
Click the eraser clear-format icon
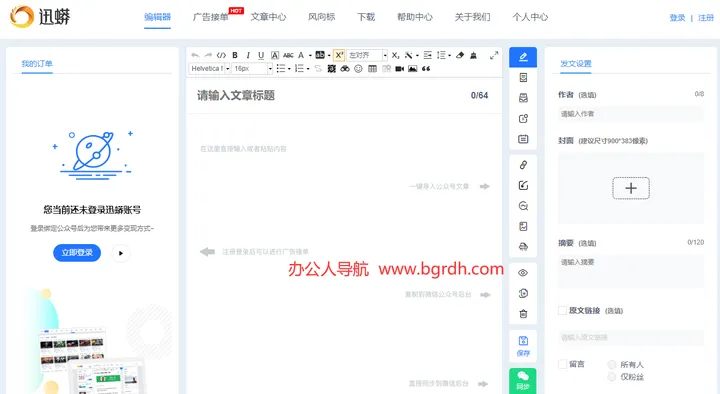pos(460,55)
